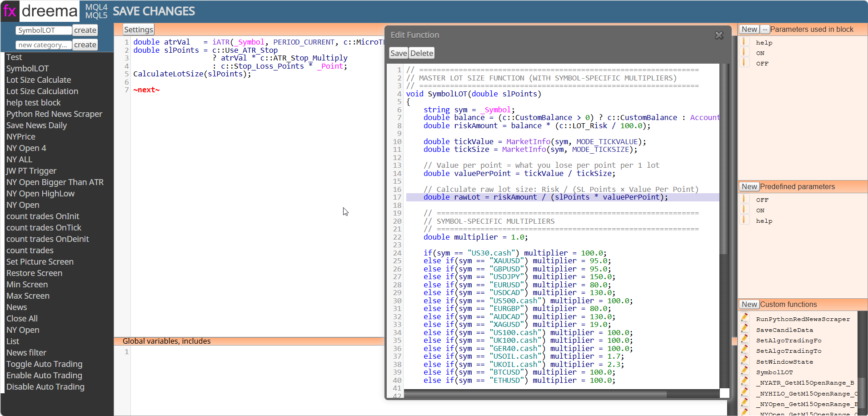This screenshot has width=868, height=416.
Task: Click inside the Global variables, includes editor
Action: pos(257,381)
